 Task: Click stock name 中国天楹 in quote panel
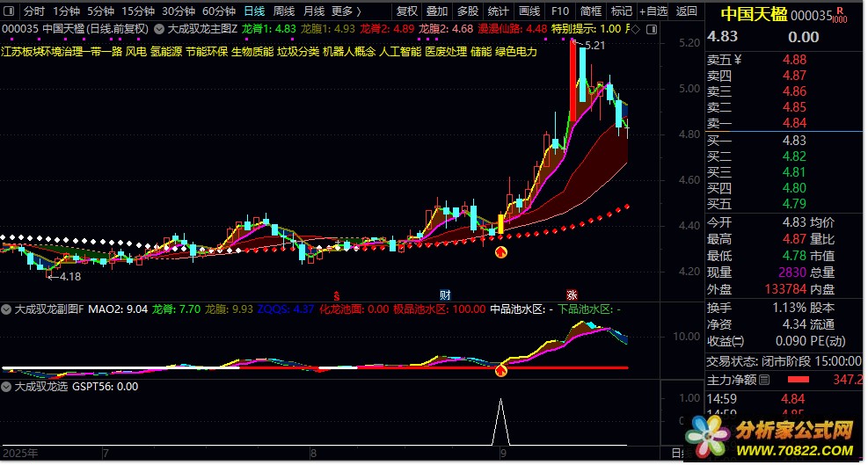coord(754,14)
